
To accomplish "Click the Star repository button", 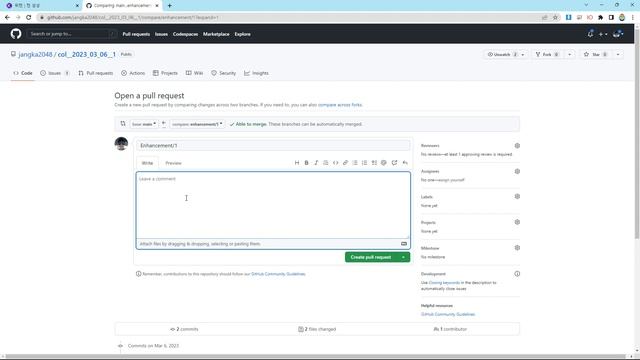I will tap(596, 55).
